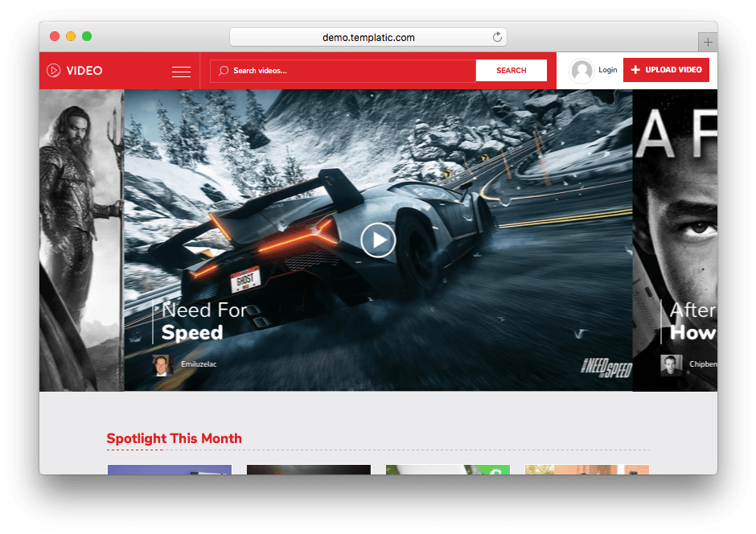Click the SEARCH button

pos(511,70)
